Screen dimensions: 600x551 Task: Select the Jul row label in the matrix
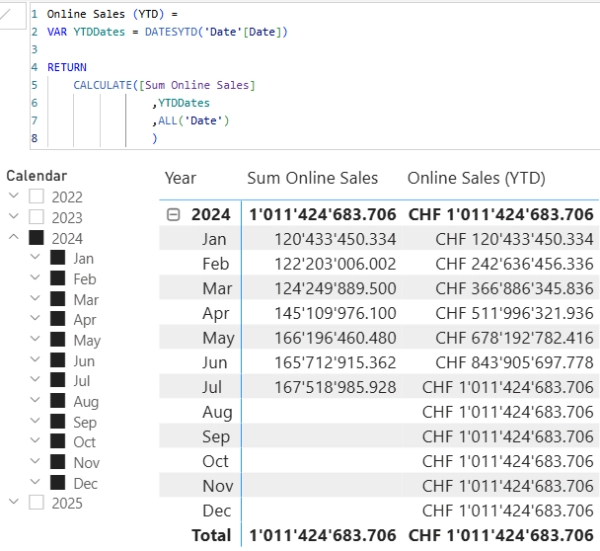pos(214,387)
